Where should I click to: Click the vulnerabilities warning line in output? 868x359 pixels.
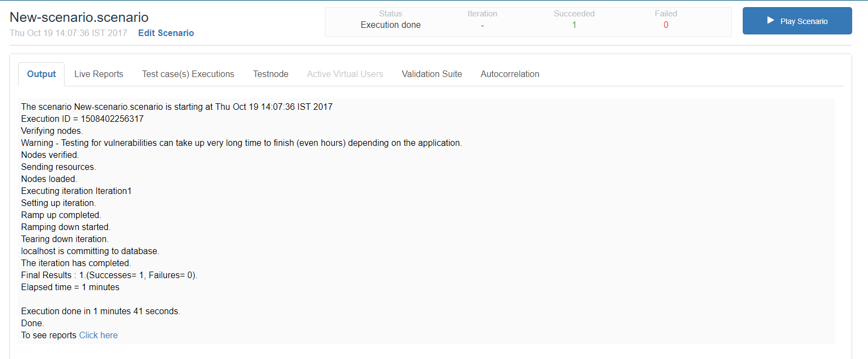[x=241, y=143]
